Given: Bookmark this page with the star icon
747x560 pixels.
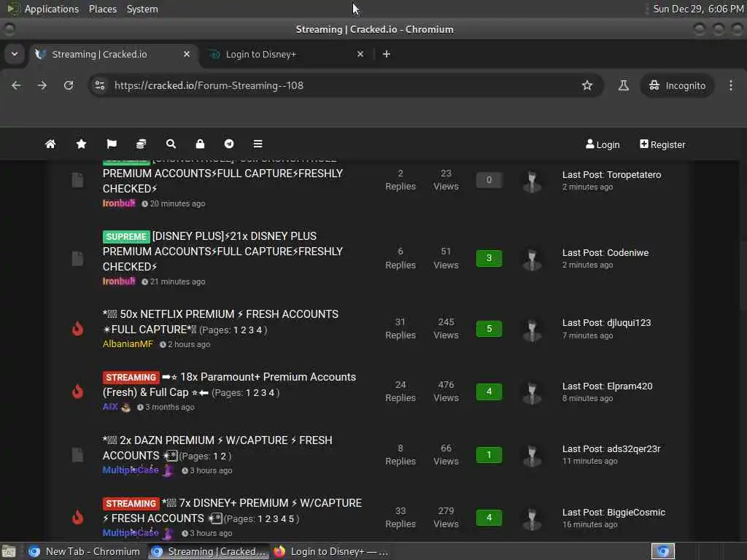Looking at the screenshot, I should pos(587,85).
